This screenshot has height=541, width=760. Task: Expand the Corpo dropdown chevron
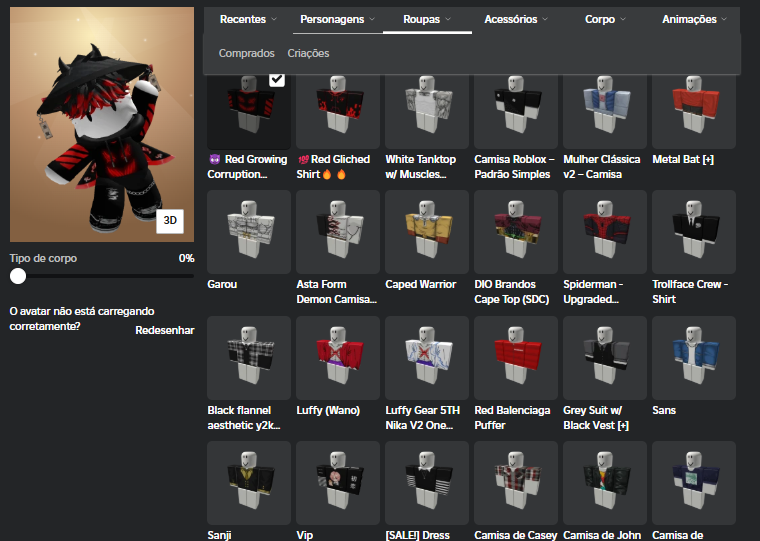623,19
